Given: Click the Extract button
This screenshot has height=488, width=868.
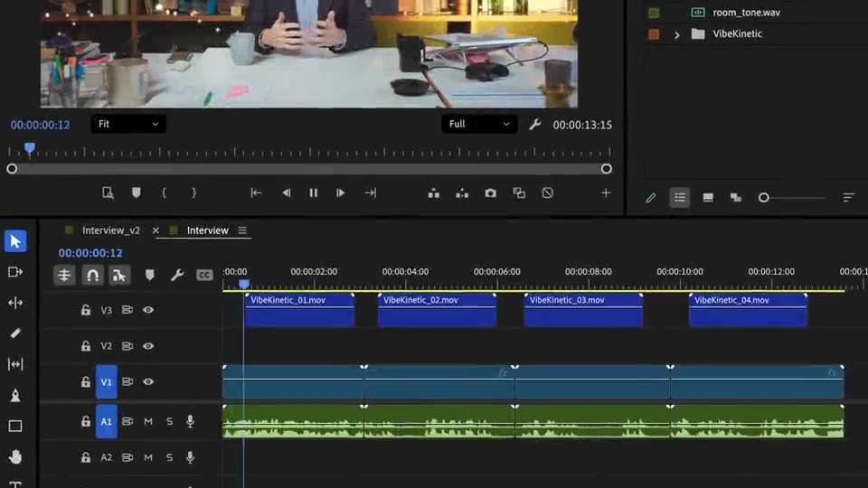Looking at the screenshot, I should coord(462,193).
